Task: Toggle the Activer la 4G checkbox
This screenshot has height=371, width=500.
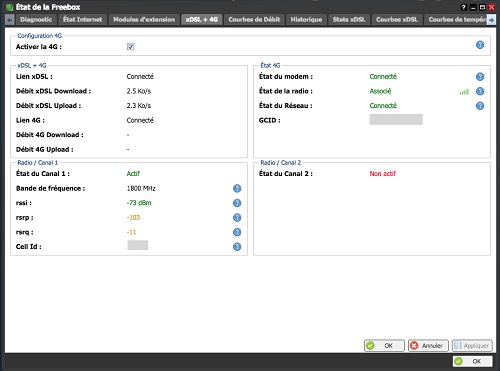Action: coord(131,47)
